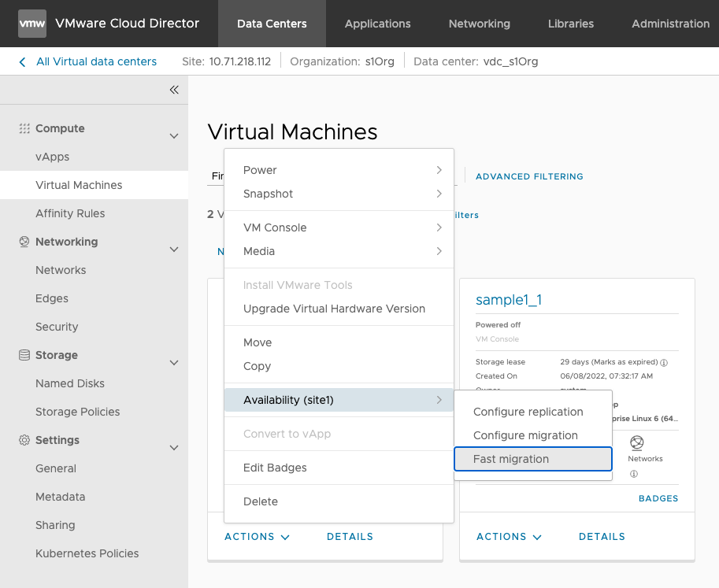Open Affinity Rules in the sidebar
Viewport: 719px width, 588px height.
pos(70,213)
